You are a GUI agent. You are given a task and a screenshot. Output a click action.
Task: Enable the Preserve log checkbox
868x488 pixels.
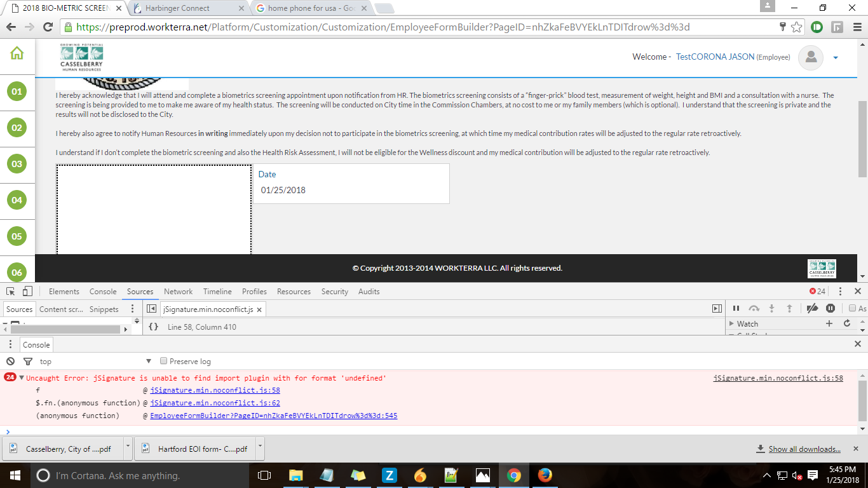[164, 361]
